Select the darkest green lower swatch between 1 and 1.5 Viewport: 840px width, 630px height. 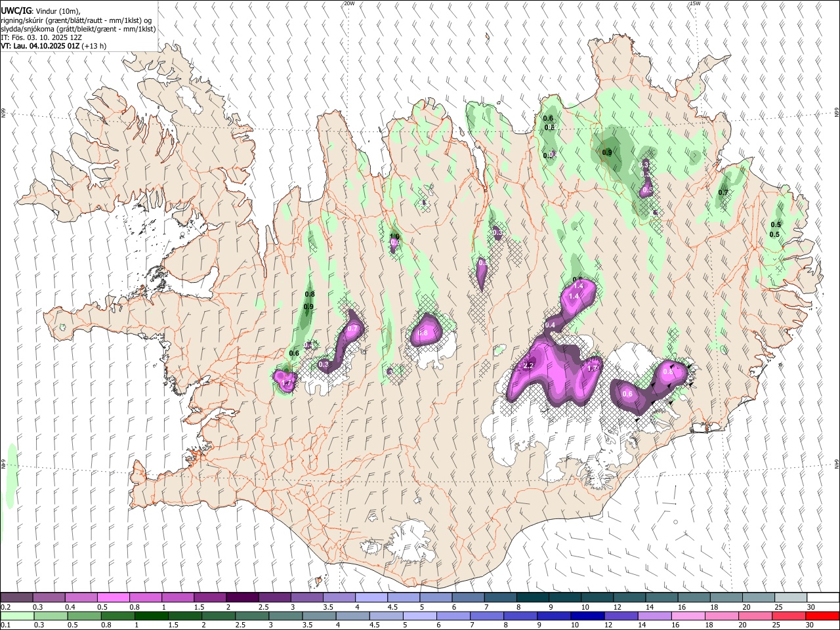pos(152,616)
